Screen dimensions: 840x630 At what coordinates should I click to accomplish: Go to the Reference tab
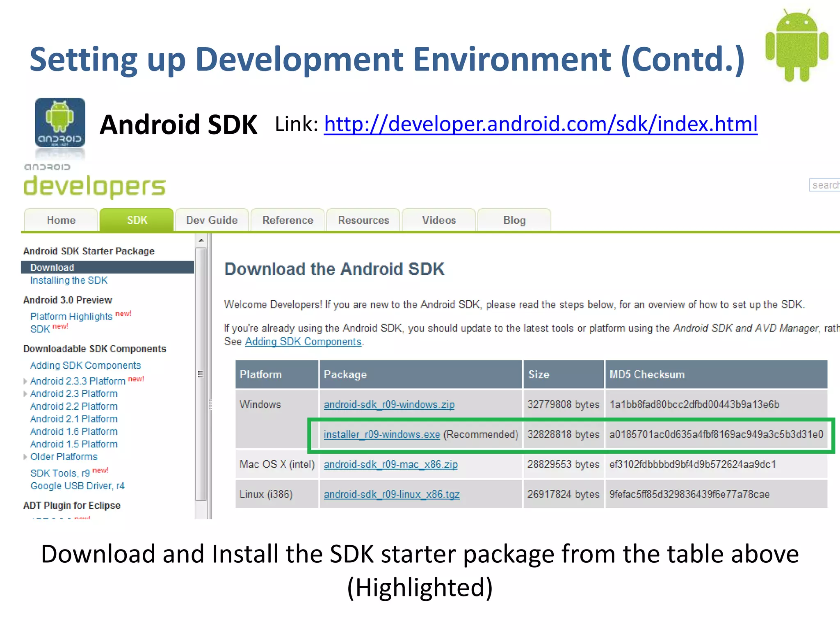(288, 220)
